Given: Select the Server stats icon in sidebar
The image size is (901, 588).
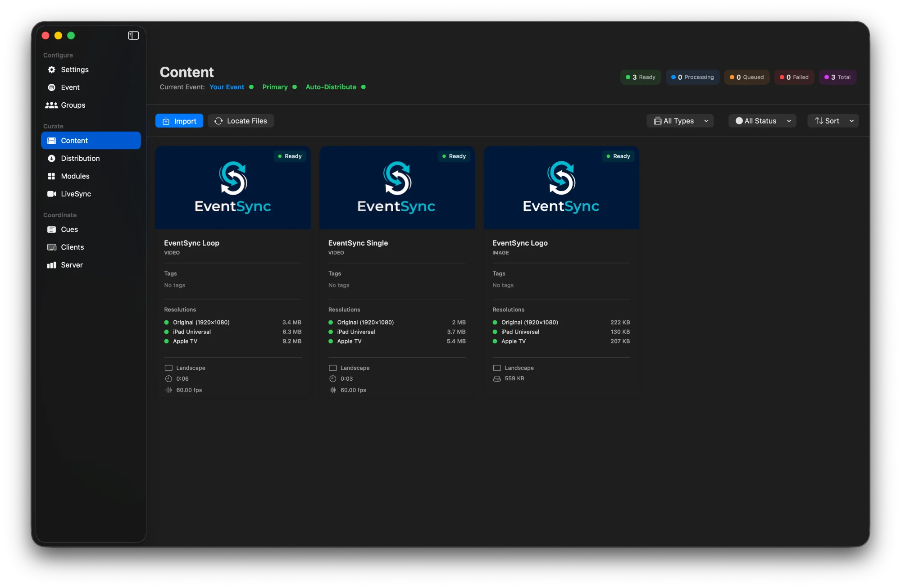Looking at the screenshot, I should pos(51,264).
